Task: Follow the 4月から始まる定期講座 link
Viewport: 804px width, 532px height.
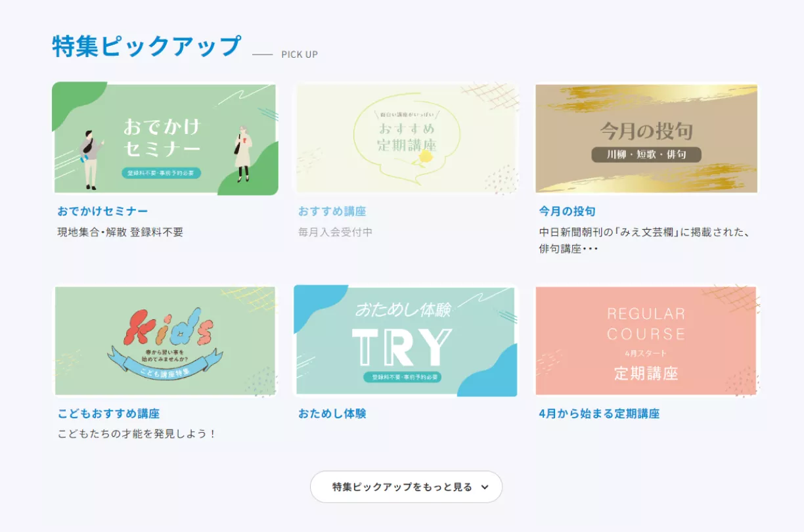Action: [599, 414]
